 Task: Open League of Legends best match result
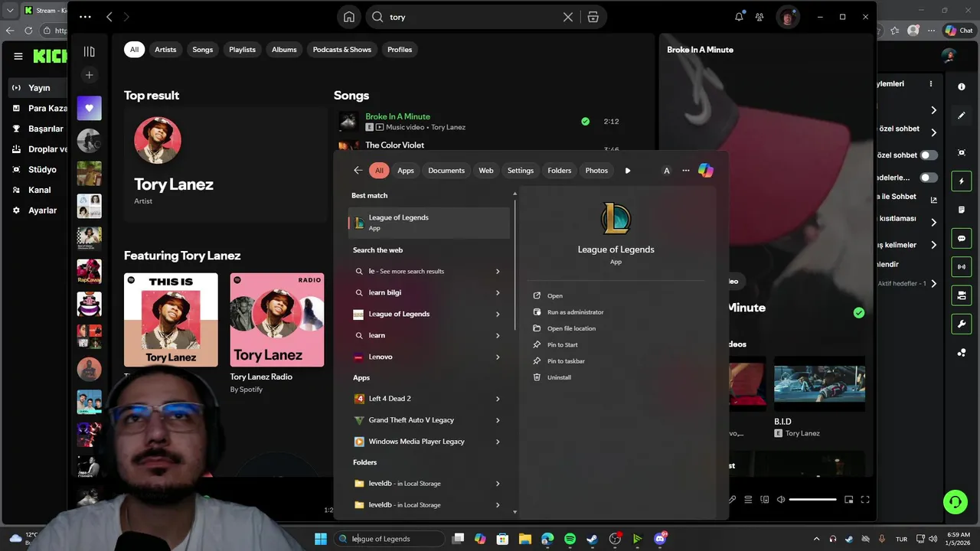click(429, 222)
